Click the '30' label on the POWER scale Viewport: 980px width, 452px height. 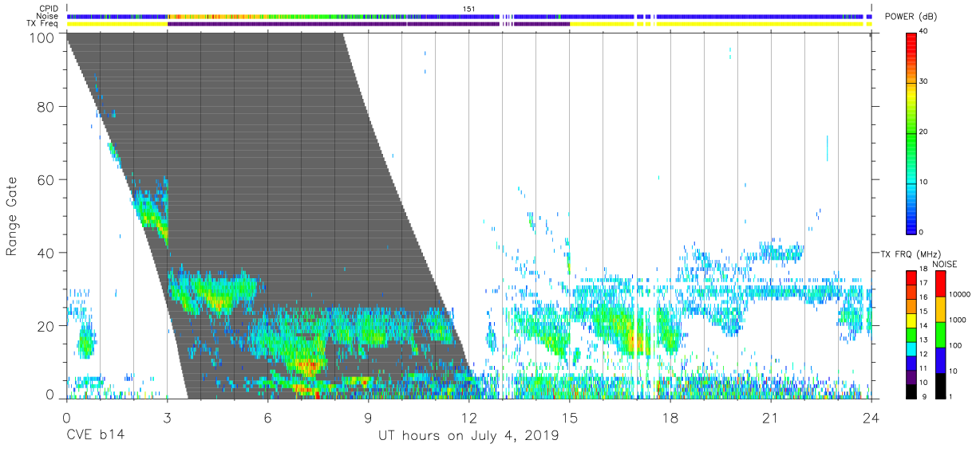pyautogui.click(x=923, y=82)
